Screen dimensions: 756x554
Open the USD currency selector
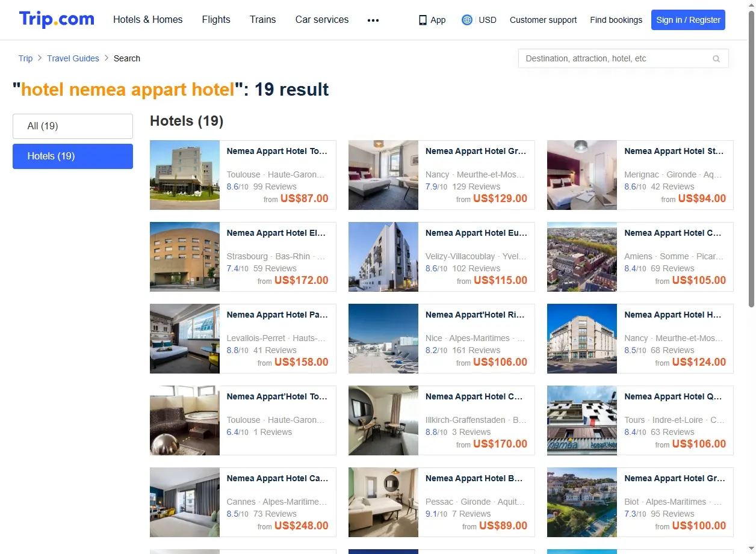click(x=488, y=20)
